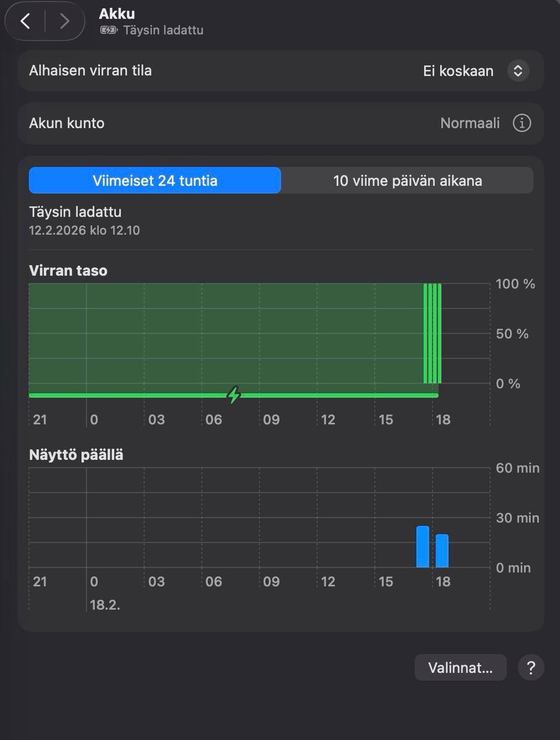Click the bright green battery level bars
560x740 pixels.
(x=432, y=333)
